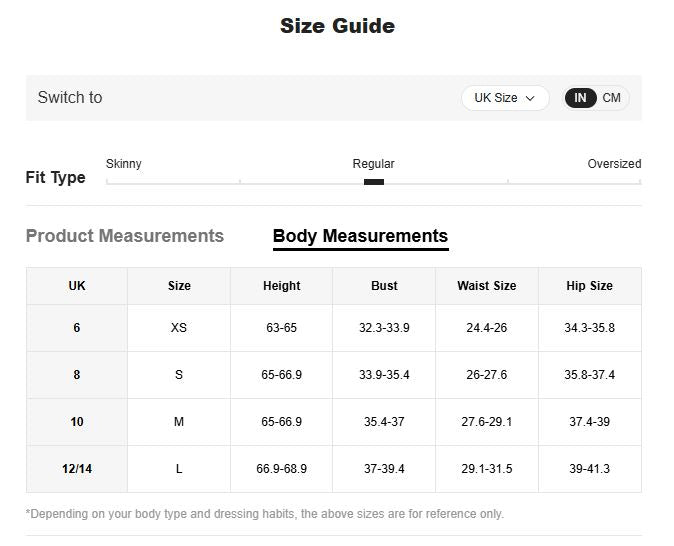
Task: Click the Hip Size column header
Action: click(x=589, y=286)
